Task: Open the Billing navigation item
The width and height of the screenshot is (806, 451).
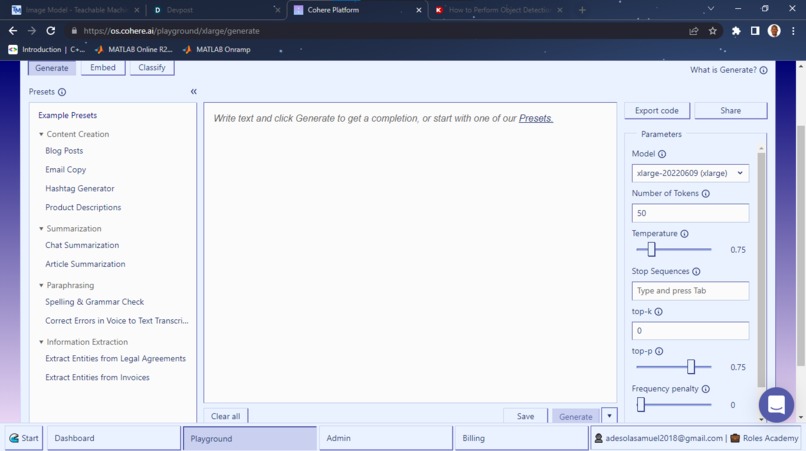Action: pyautogui.click(x=521, y=438)
